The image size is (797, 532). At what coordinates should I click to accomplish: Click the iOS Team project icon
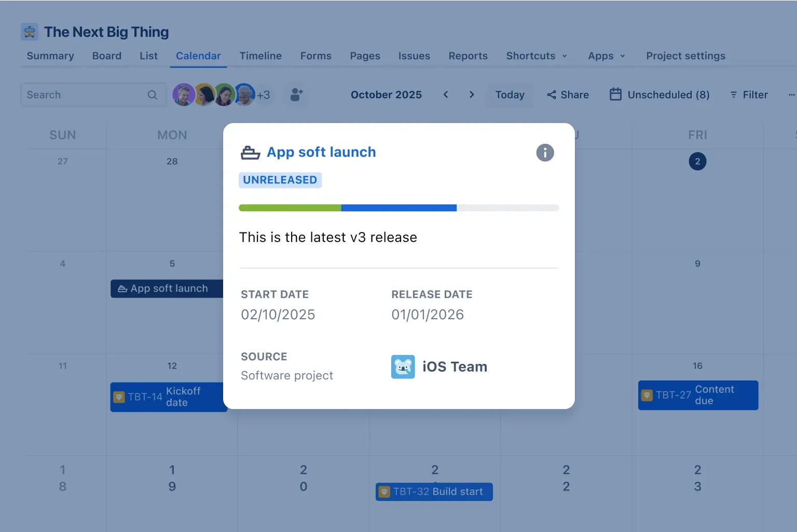point(403,366)
